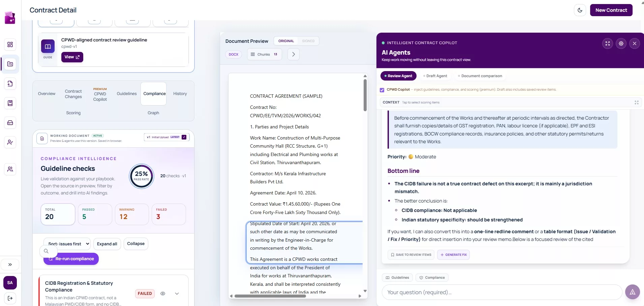The height and width of the screenshot is (306, 644).
Task: Click the New Contract button
Action: (611, 10)
